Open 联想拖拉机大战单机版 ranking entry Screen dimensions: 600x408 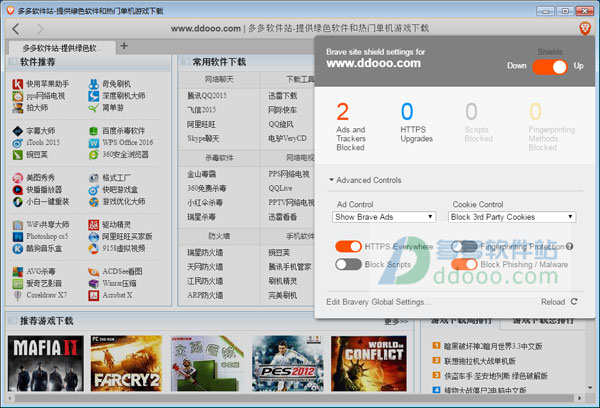[479, 361]
